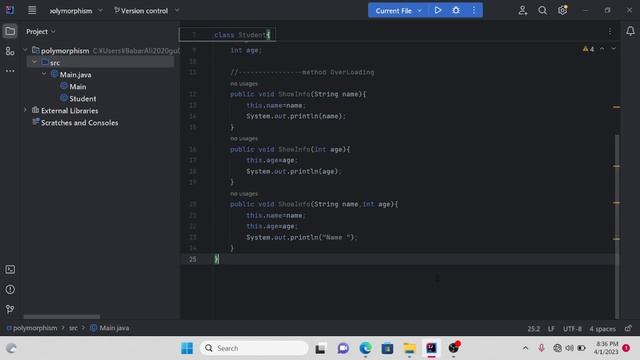Click no usages hint above ShowInfo(String name)
Screen dimensions: 640x360
(x=244, y=84)
